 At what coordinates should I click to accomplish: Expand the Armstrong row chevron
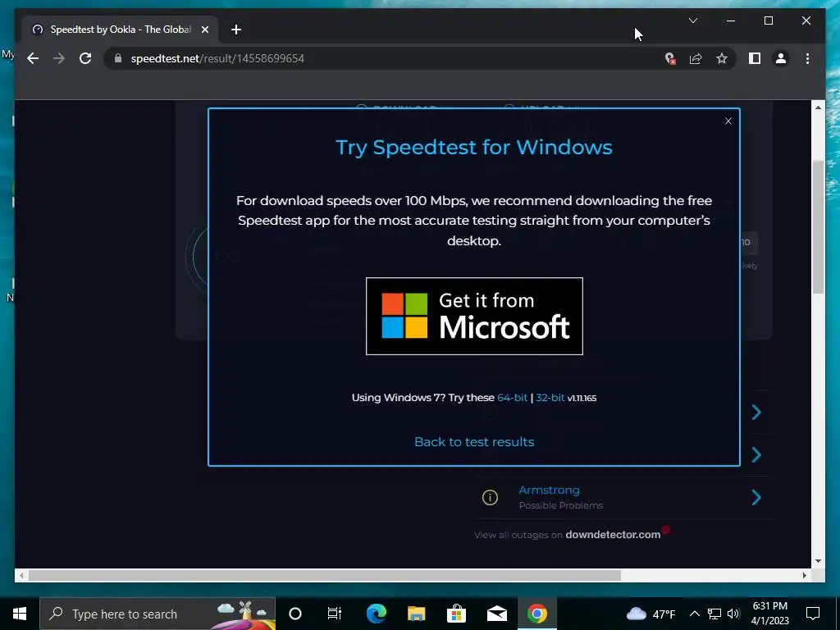click(x=756, y=497)
